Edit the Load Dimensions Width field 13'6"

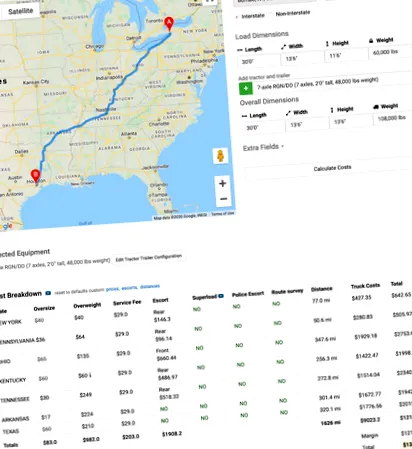302,58
